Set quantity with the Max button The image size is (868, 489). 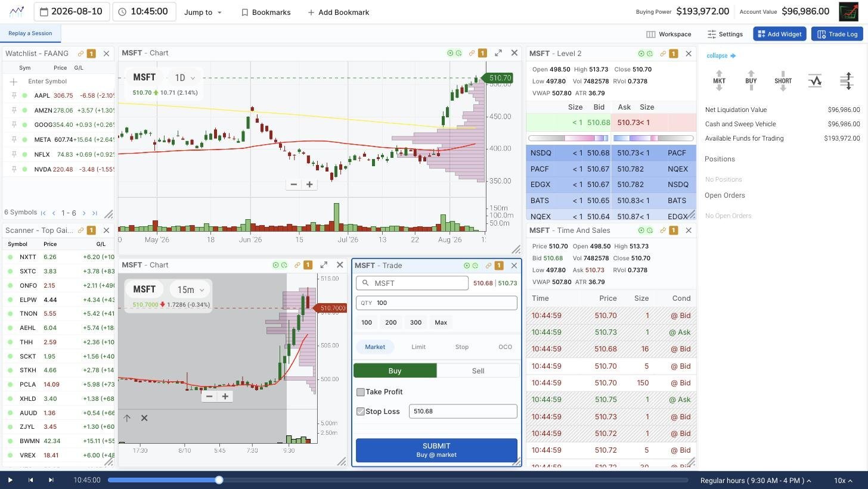(x=441, y=322)
